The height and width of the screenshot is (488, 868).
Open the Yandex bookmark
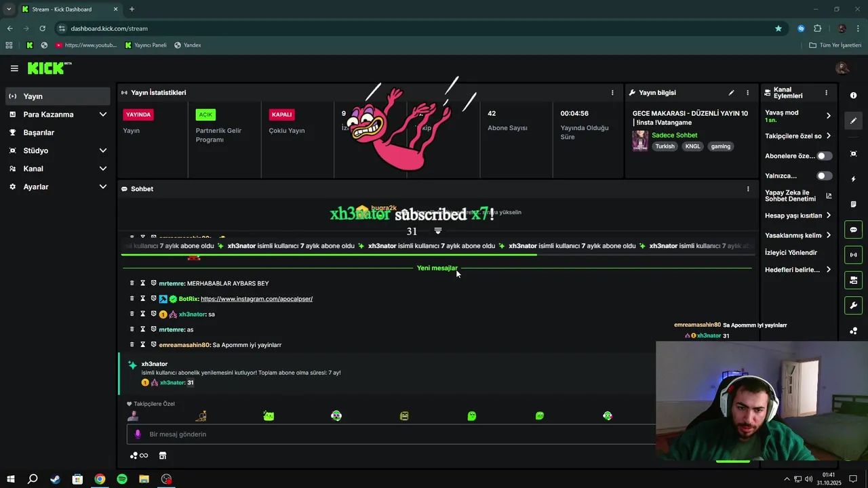[x=188, y=45]
